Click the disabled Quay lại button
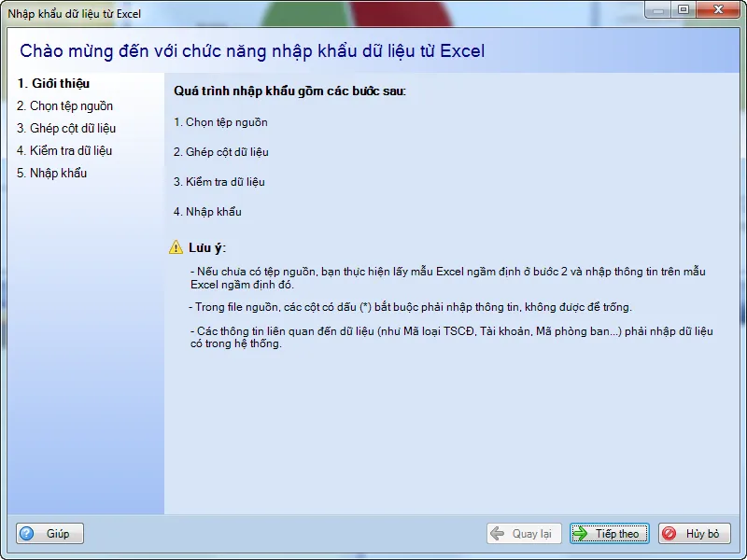The width and height of the screenshot is (747, 560). pyautogui.click(x=524, y=533)
